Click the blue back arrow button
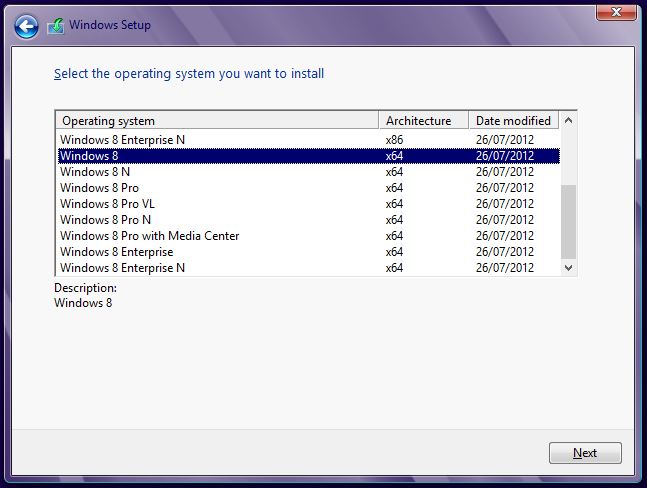This screenshot has height=488, width=647. click(x=26, y=27)
